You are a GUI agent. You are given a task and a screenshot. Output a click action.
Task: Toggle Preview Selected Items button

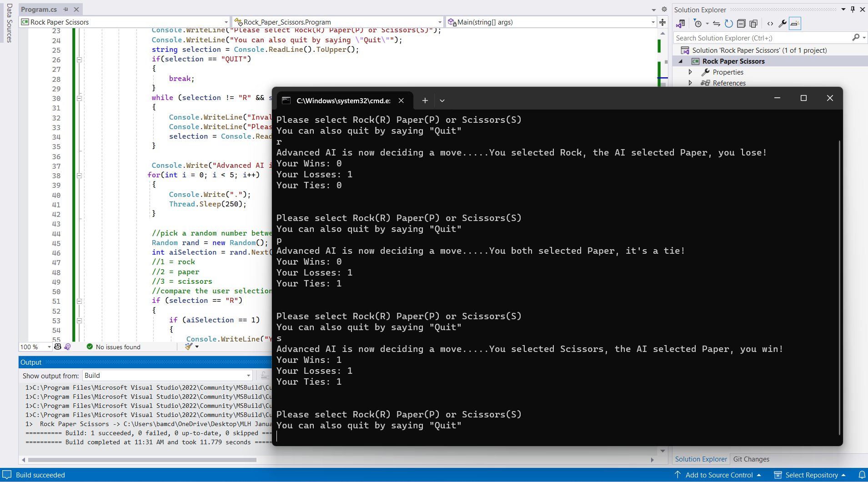(795, 24)
